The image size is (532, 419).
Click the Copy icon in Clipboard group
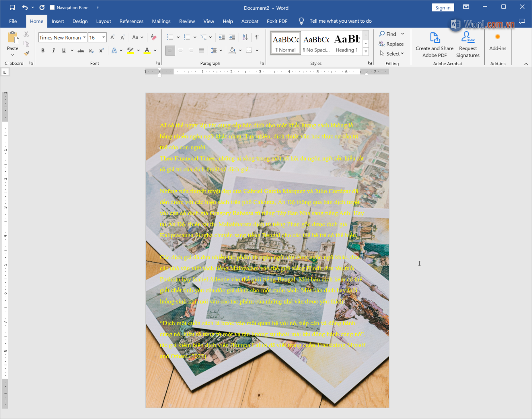pos(26,44)
